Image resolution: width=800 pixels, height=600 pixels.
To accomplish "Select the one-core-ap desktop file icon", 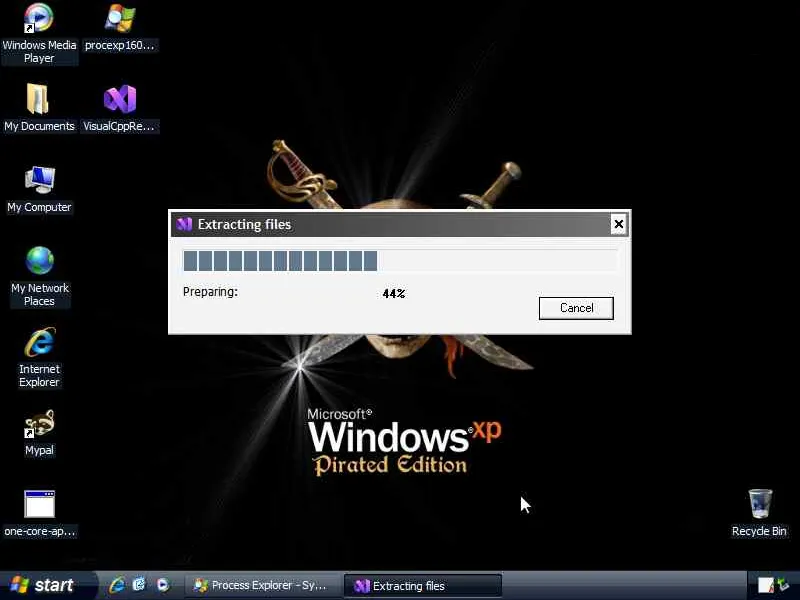I will (x=39, y=513).
